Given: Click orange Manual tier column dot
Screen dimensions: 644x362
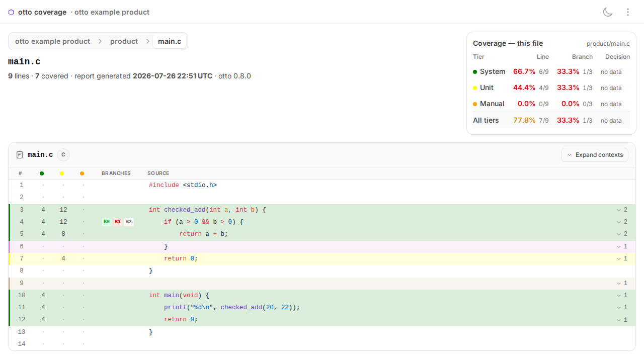Looking at the screenshot, I should click(82, 173).
